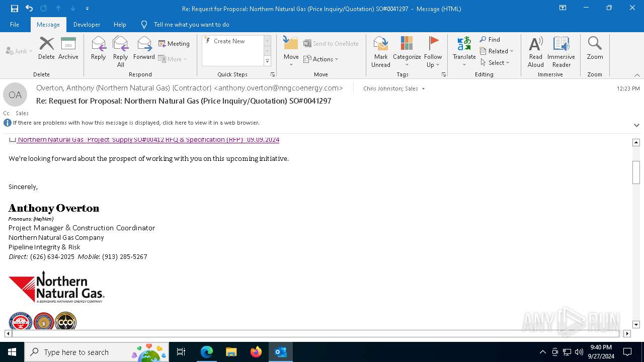Image resolution: width=644 pixels, height=362 pixels.
Task: Open Categorize color options
Action: click(x=407, y=52)
